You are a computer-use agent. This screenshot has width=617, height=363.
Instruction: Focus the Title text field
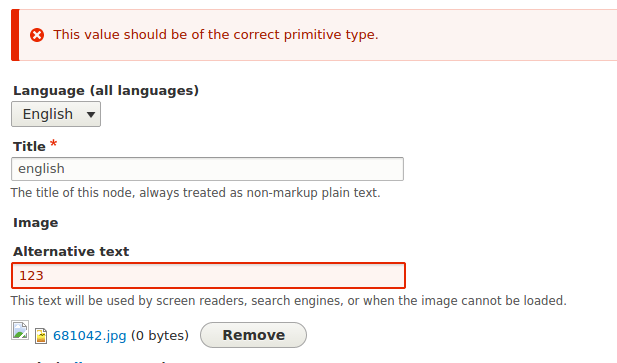tap(207, 169)
